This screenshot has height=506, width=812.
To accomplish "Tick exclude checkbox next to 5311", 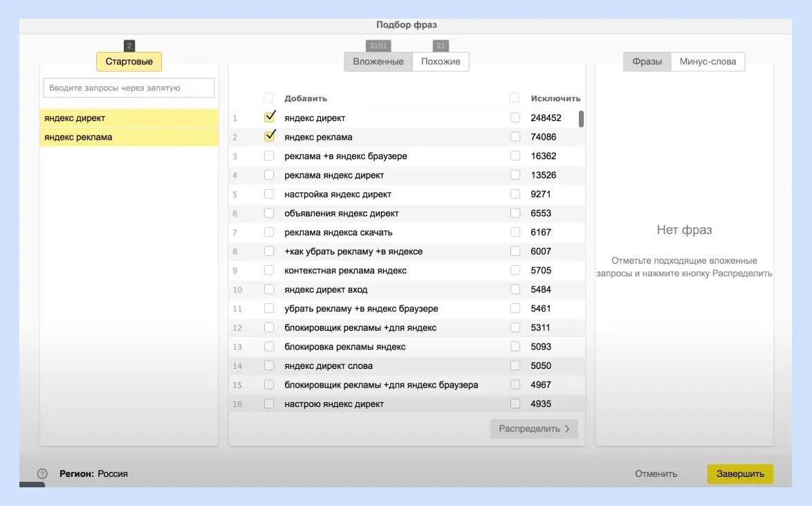I will tap(515, 327).
